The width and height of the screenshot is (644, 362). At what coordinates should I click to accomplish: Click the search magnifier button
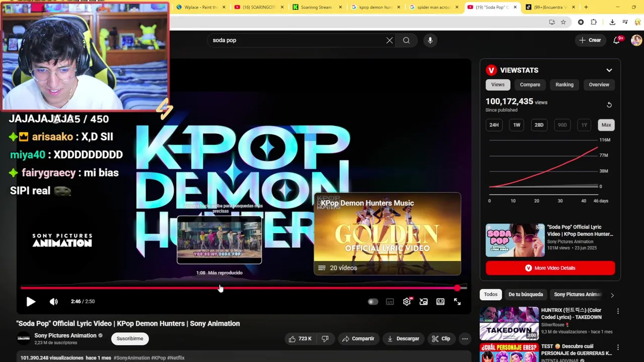406,40
